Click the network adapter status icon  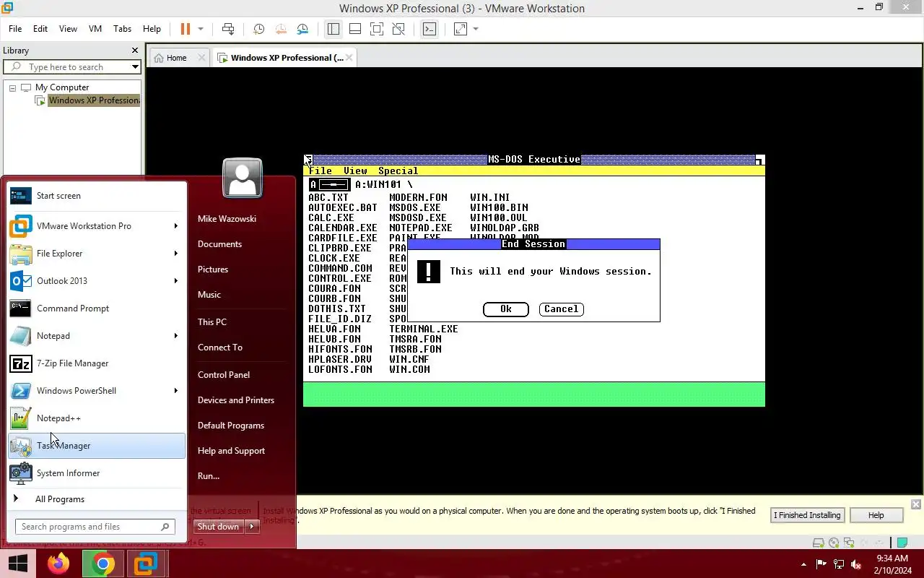[x=849, y=543]
